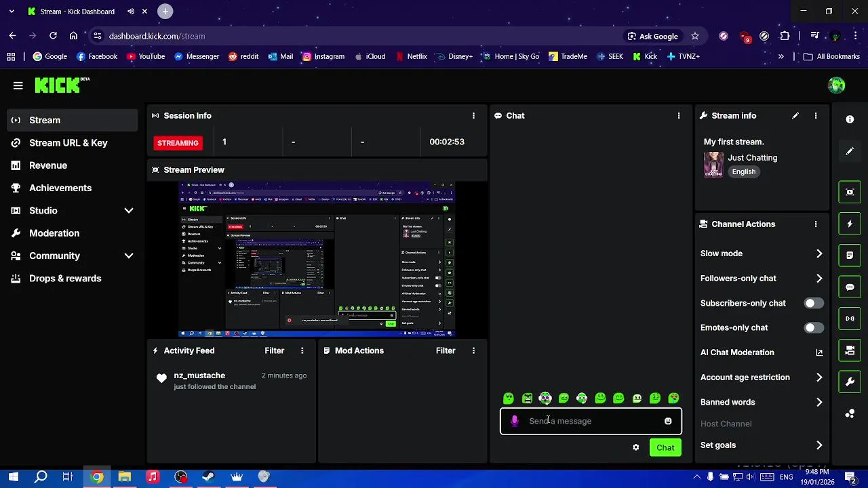Open Moderation page
The height and width of the screenshot is (488, 868).
coord(72,233)
